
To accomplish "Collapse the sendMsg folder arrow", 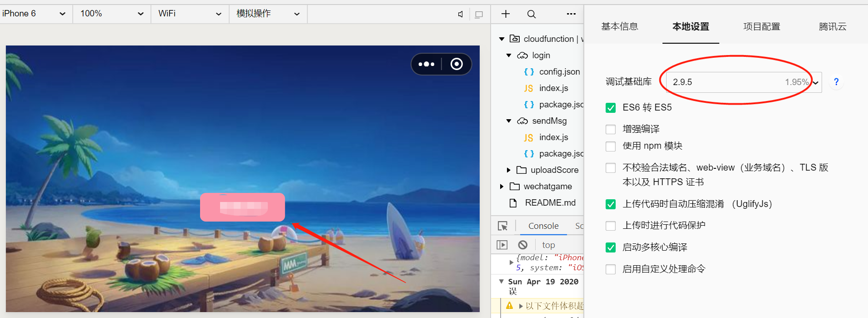I will click(509, 121).
